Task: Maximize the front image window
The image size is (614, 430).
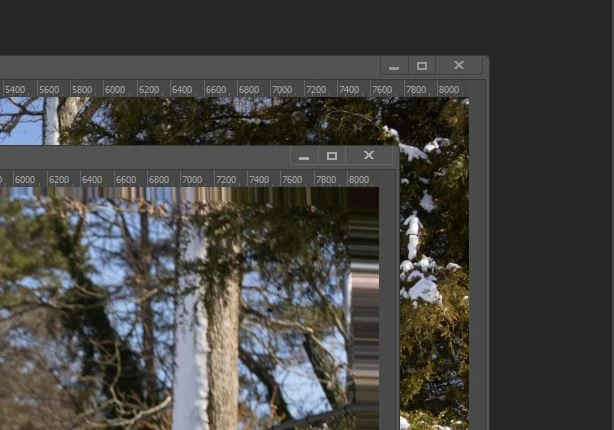Action: (x=332, y=156)
